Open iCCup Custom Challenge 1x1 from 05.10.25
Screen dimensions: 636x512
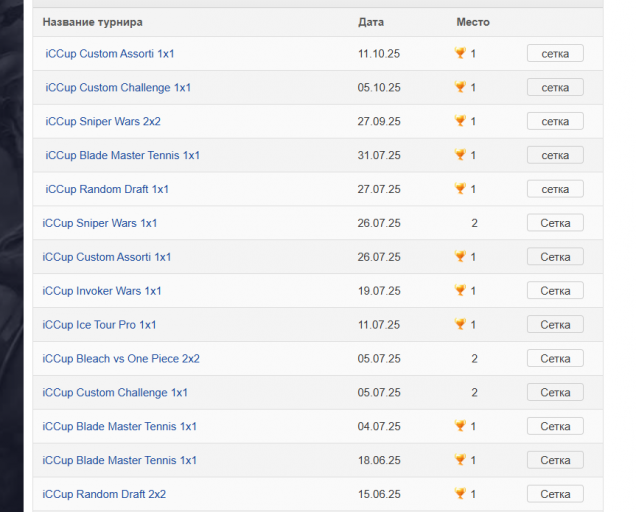[x=118, y=88]
